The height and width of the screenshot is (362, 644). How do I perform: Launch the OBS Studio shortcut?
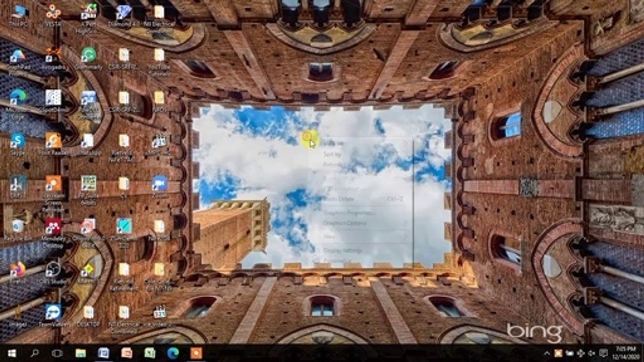pyautogui.click(x=53, y=273)
